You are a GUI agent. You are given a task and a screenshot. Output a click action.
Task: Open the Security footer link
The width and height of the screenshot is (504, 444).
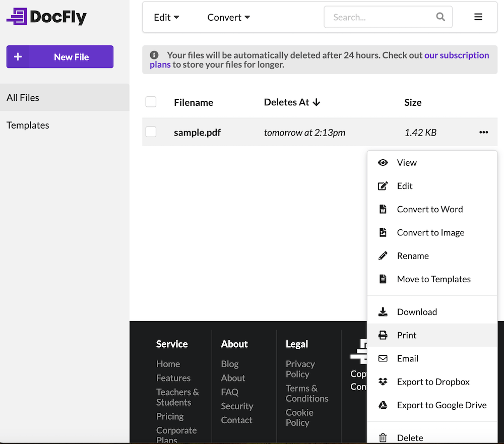237,406
